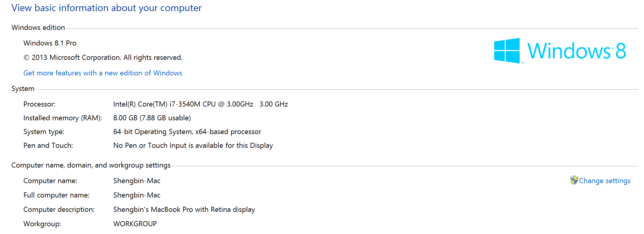The height and width of the screenshot is (234, 644).
Task: Click the Pen and Touch status text
Action: point(193,145)
